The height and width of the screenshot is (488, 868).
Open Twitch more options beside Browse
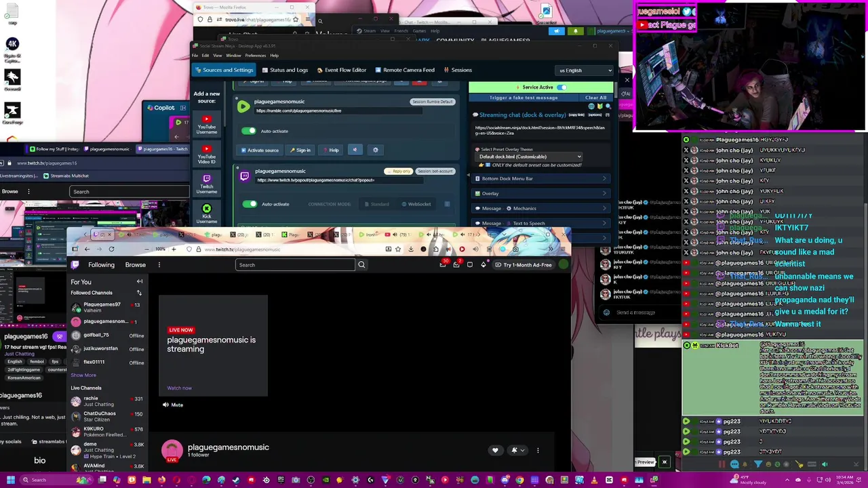159,265
